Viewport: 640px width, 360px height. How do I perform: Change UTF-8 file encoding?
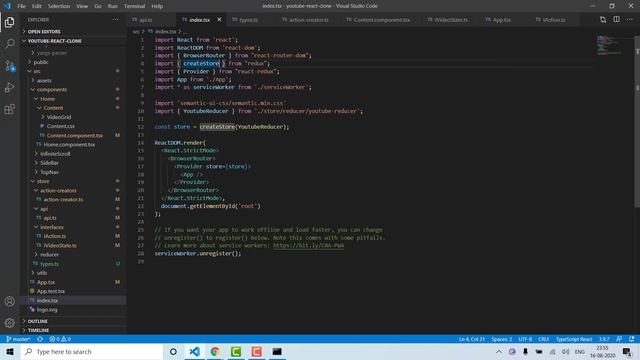pos(525,339)
